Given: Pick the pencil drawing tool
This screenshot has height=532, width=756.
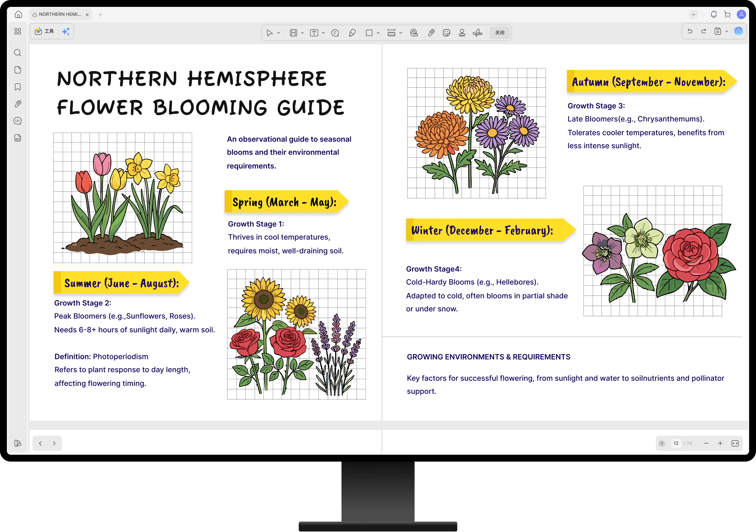Looking at the screenshot, I should click(x=352, y=33).
